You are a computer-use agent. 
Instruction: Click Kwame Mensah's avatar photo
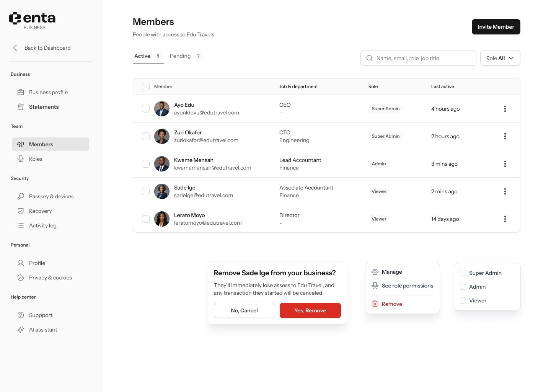[162, 164]
